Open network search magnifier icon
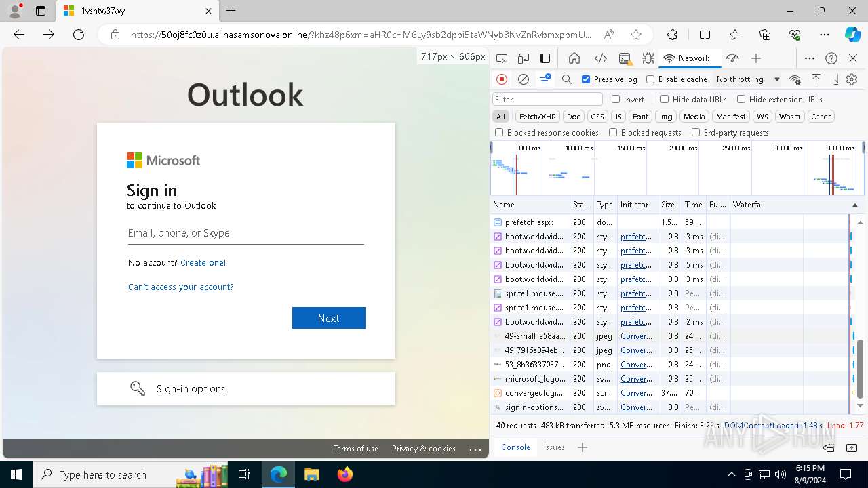 (567, 79)
